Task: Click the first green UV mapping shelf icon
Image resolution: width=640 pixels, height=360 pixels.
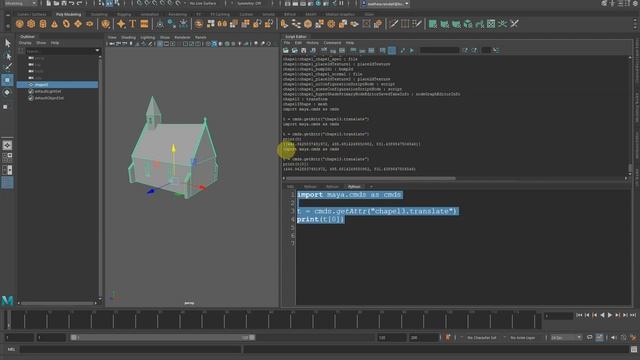Action: 433,24
